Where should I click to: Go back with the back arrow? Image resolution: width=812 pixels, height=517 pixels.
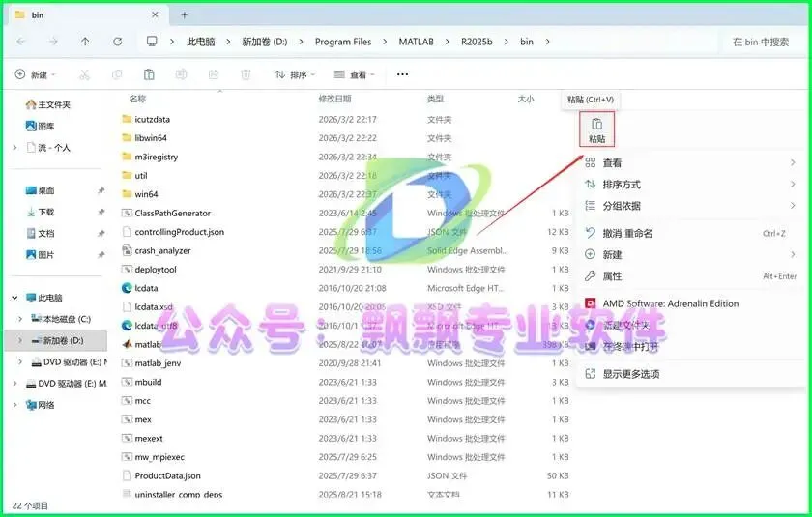(21, 42)
